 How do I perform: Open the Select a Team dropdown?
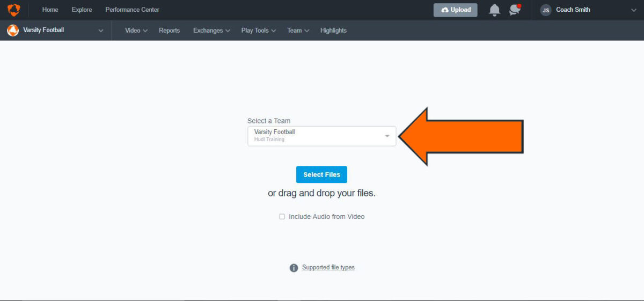321,136
